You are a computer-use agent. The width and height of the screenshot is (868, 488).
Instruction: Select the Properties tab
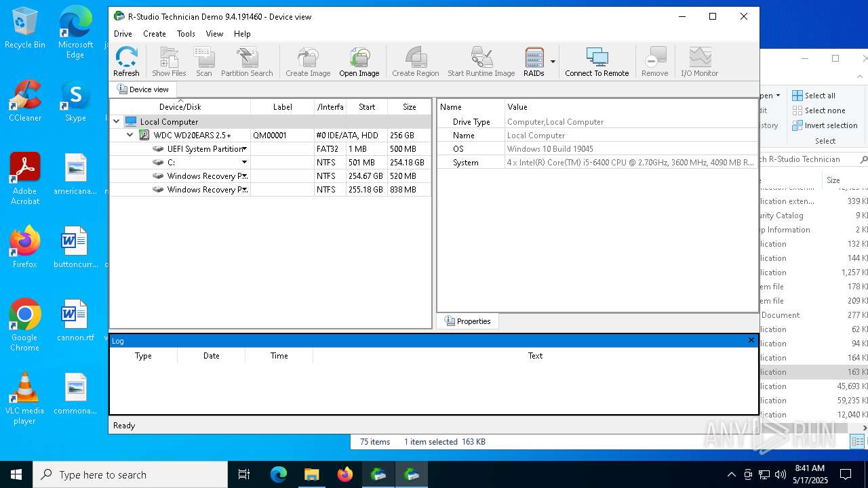(467, 321)
